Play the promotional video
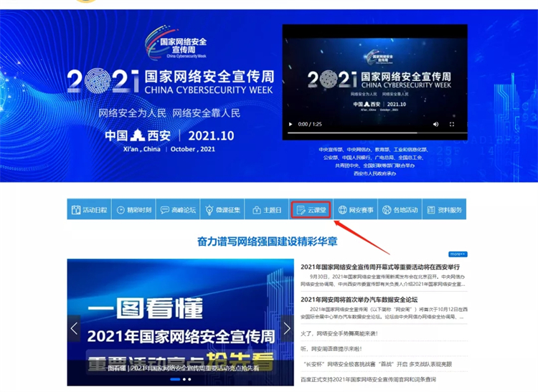 291,124
